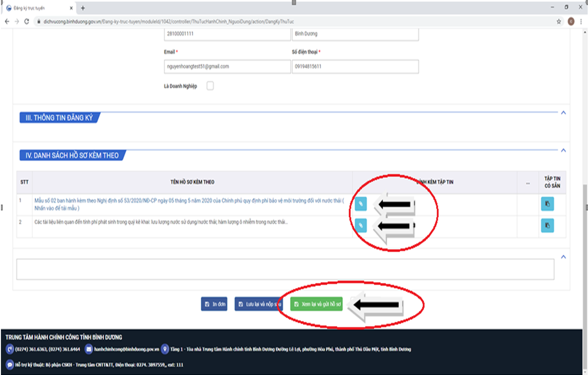The image size is (588, 375).
Task: Open available files icon for row 2
Action: pyautogui.click(x=547, y=225)
